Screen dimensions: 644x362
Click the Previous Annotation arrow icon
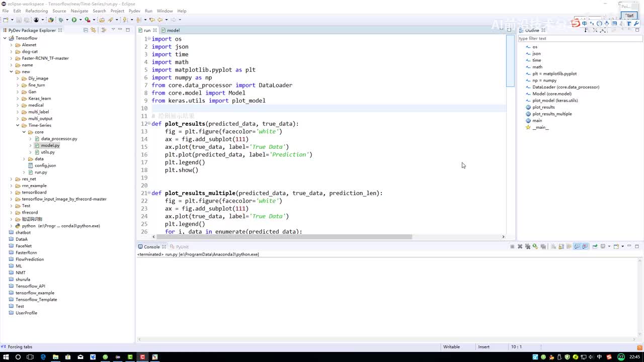tap(138, 20)
